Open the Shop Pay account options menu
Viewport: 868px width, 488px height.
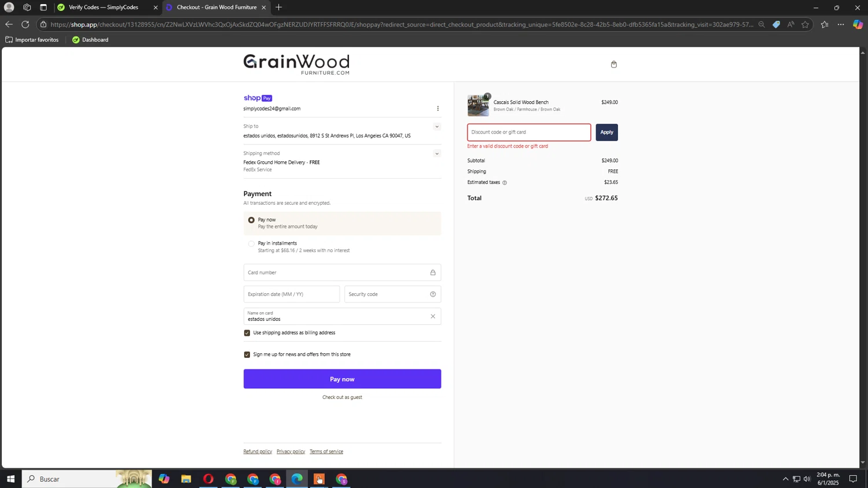pos(437,109)
